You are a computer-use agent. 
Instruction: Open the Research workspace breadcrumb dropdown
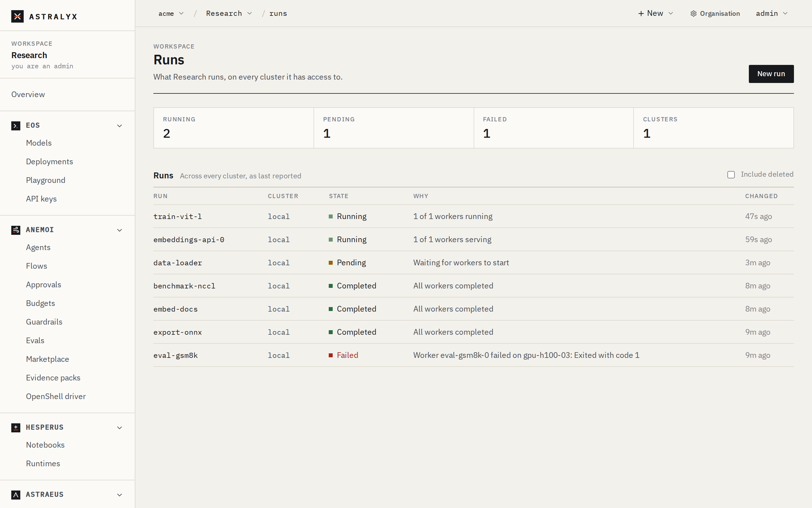point(229,14)
